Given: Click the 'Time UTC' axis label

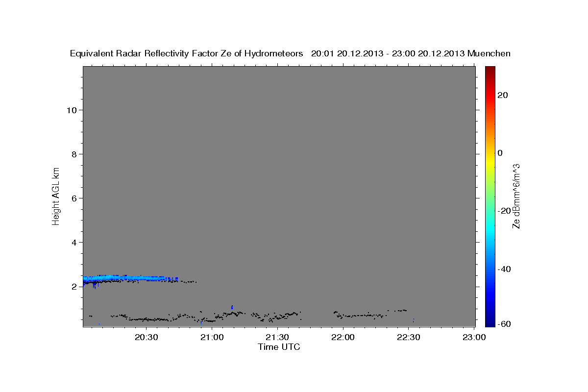Looking at the screenshot, I should coord(279,347).
